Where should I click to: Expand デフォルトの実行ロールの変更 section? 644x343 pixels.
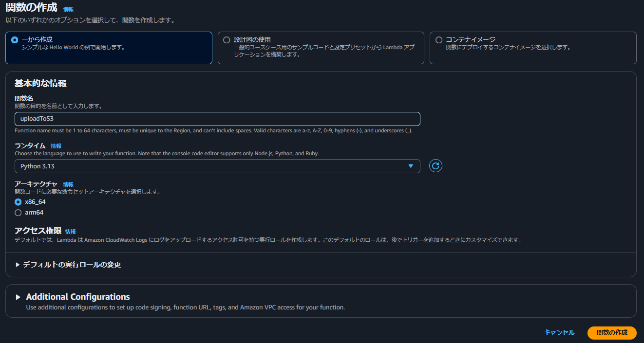tap(68, 265)
